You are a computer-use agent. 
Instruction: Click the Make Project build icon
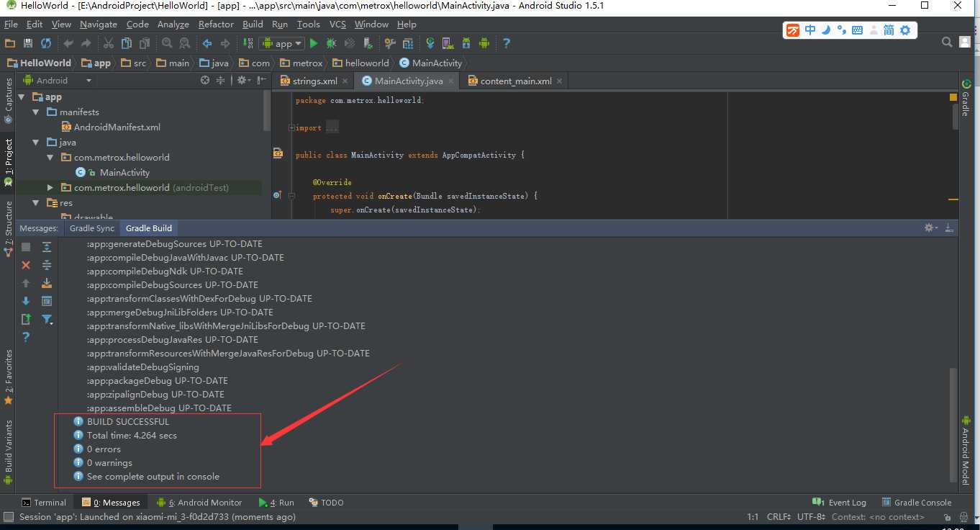248,43
